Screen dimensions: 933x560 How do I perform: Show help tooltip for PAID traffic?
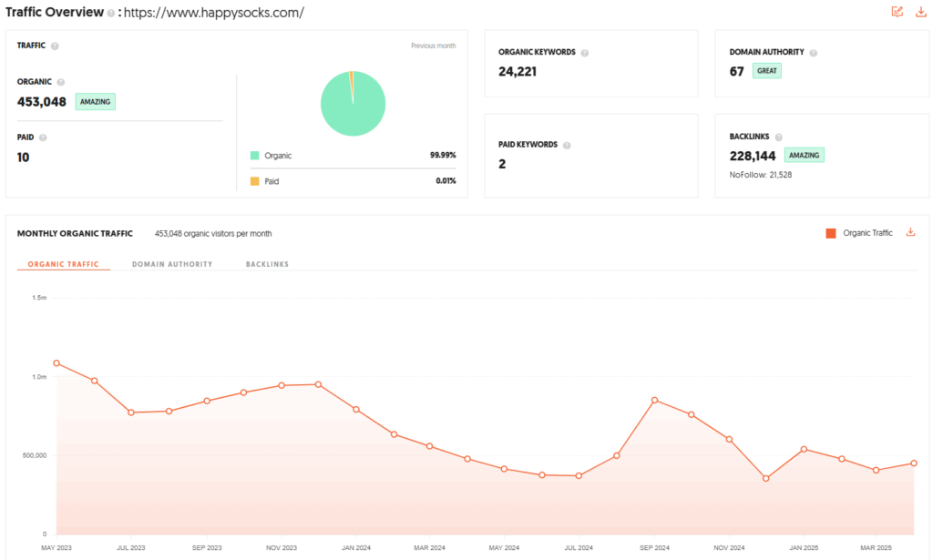pos(43,137)
